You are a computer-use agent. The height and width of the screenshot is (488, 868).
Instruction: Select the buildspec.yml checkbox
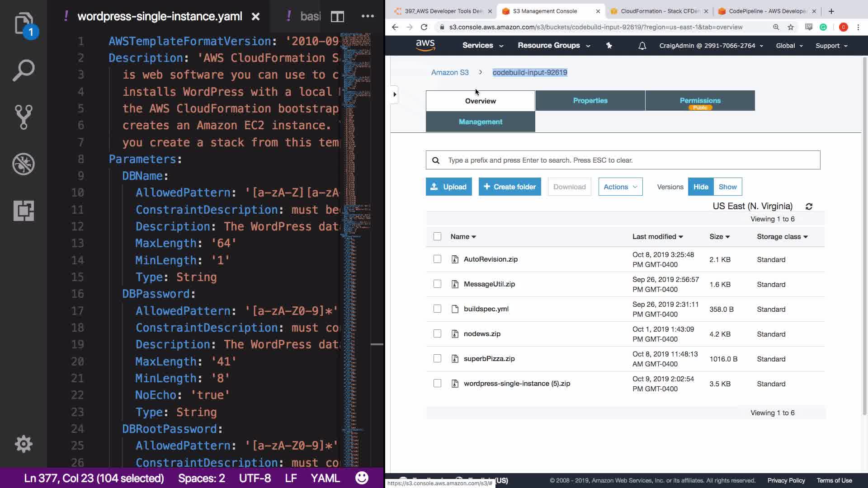[x=437, y=309]
